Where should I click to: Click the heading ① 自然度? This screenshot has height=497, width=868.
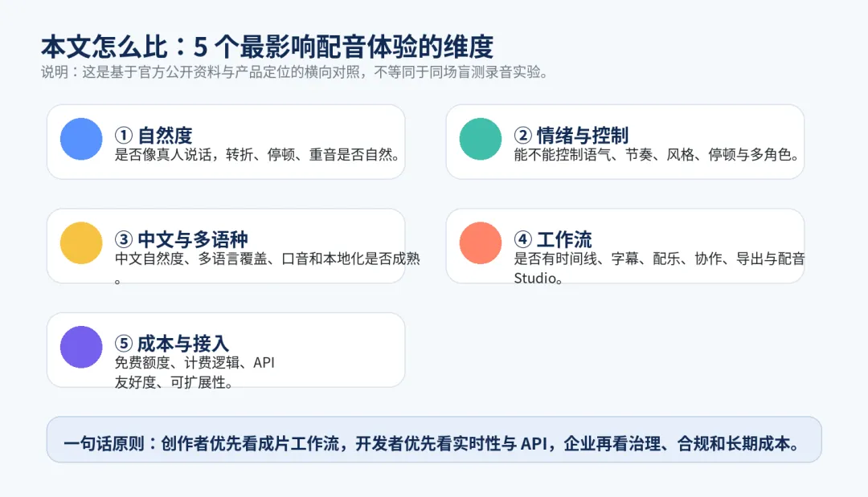tap(154, 135)
